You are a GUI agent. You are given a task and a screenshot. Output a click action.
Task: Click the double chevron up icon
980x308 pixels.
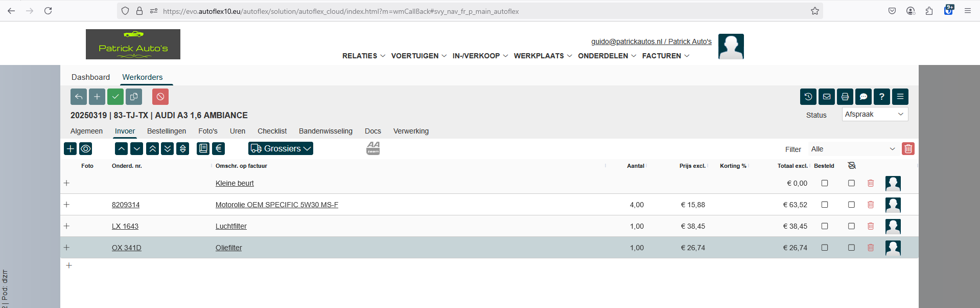pos(152,148)
